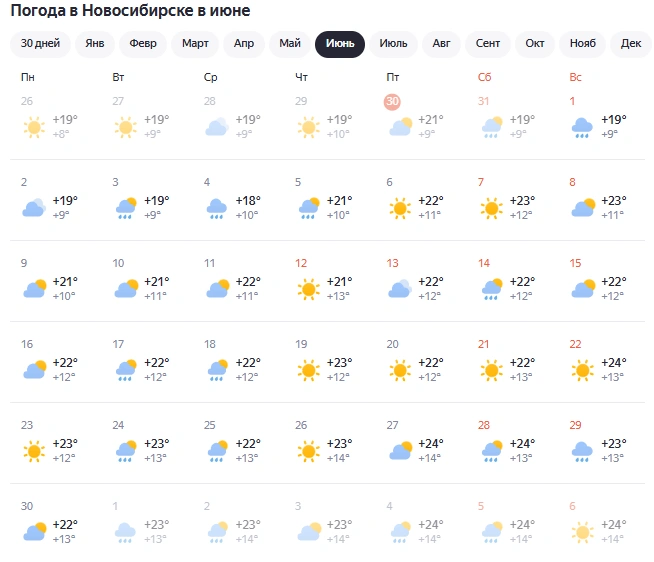Click the partly cloudy icon on June 27
Image resolution: width=654 pixels, height=562 pixels.
400,451
